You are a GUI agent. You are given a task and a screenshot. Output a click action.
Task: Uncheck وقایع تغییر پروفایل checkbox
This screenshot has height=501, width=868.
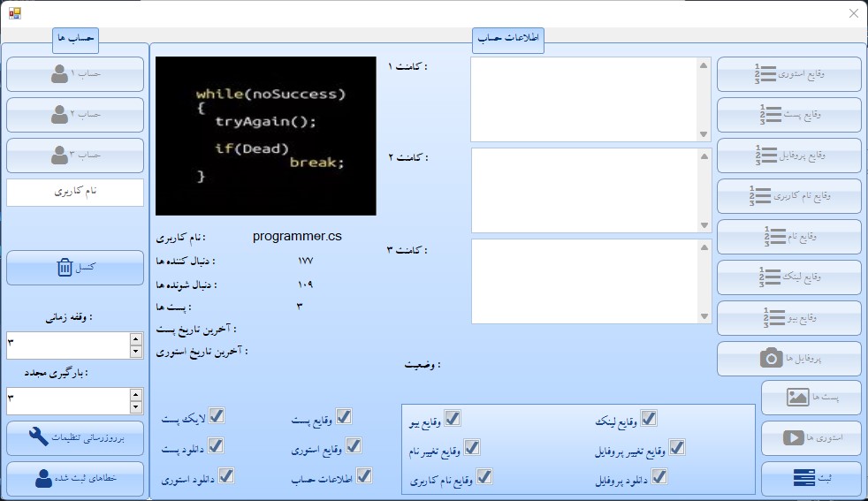(677, 447)
